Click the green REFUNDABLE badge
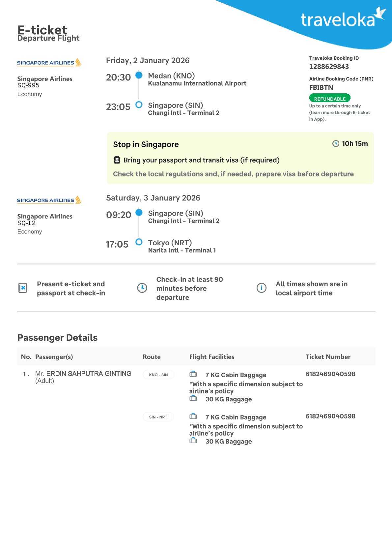Viewport: 392px width, 555px height. click(330, 98)
